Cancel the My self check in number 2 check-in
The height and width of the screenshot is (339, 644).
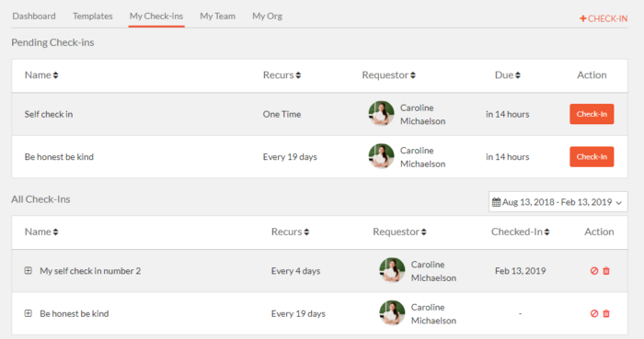[594, 271]
